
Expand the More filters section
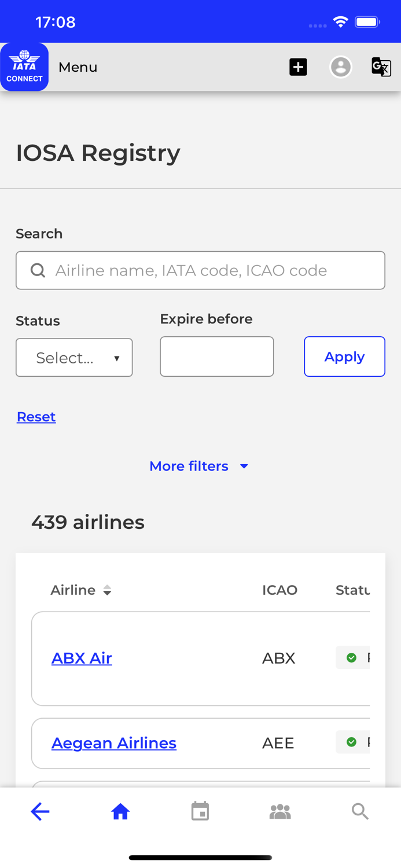(200, 466)
